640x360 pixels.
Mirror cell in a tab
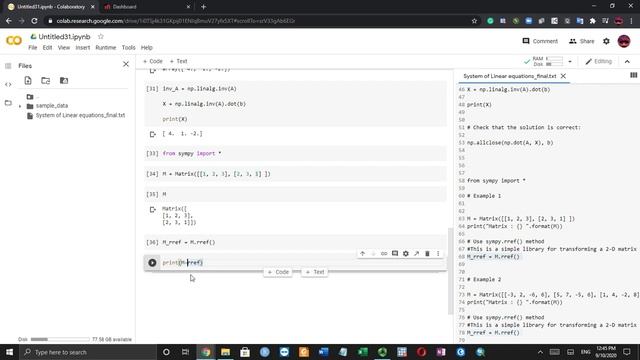pos(416,253)
